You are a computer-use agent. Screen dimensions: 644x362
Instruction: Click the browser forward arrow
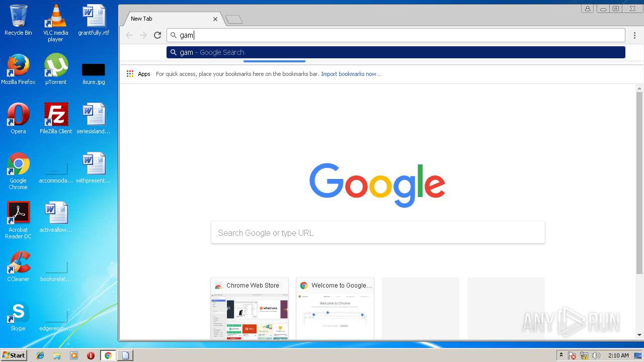click(x=143, y=35)
